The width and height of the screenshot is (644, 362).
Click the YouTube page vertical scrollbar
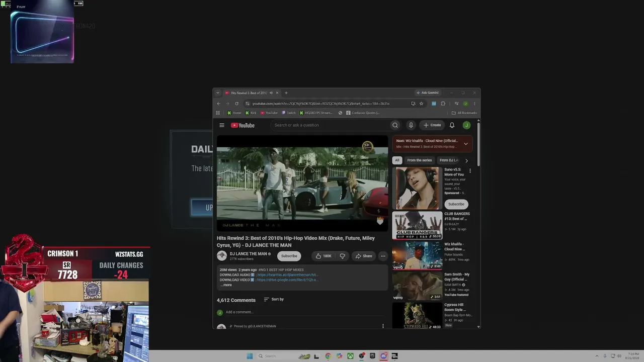[x=478, y=143]
